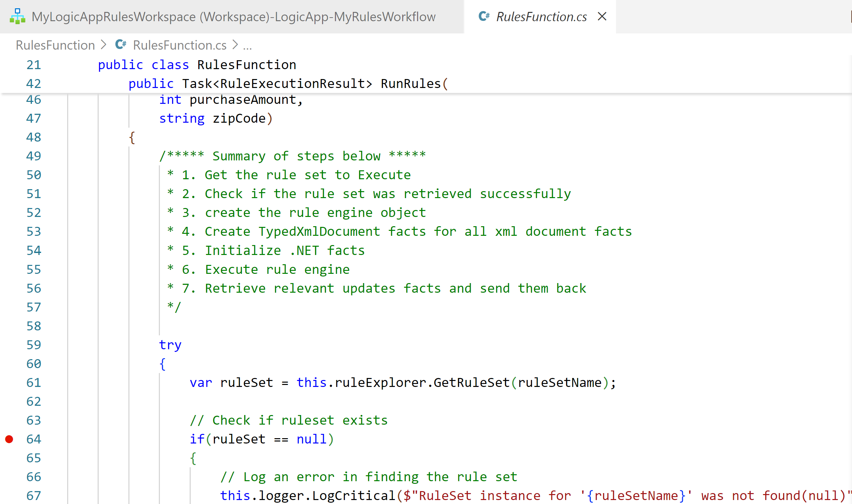Expand the chevron after RulesFunction.cs breadcrumb
Image resolution: width=852 pixels, height=504 pixels.
pyautogui.click(x=234, y=45)
